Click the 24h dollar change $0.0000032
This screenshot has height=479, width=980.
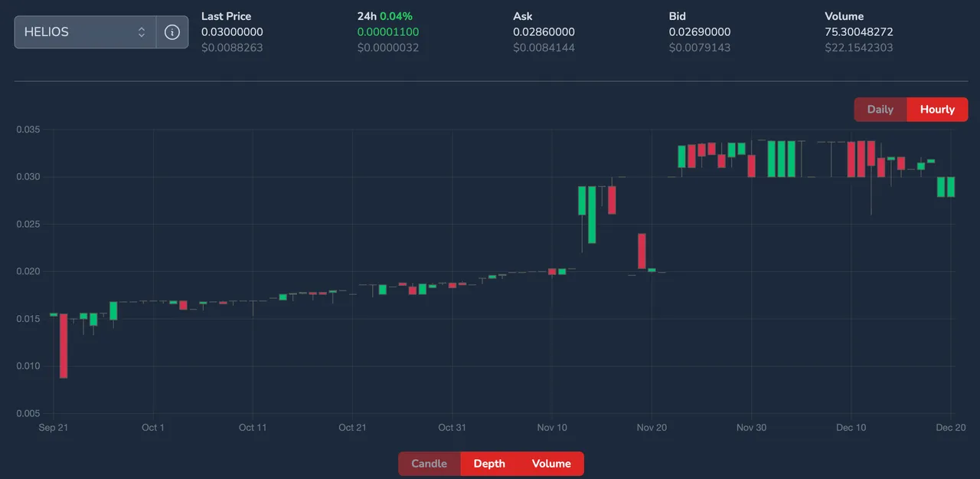(x=388, y=48)
